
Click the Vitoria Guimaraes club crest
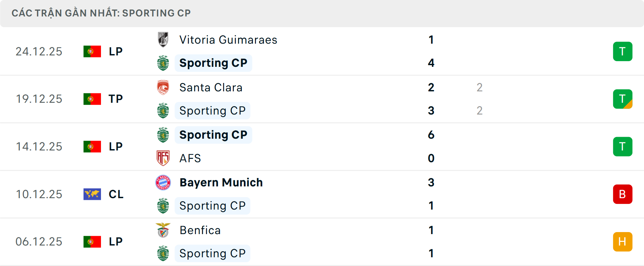pos(163,40)
